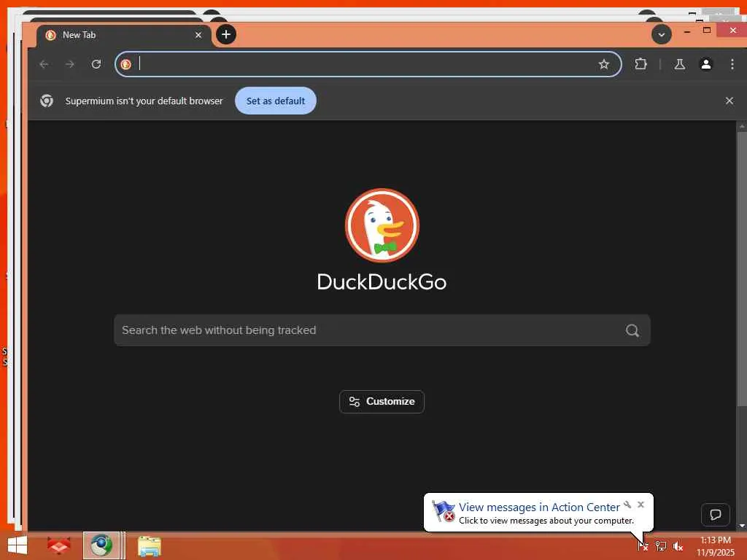Close the Action Center notification balloon

click(x=640, y=505)
